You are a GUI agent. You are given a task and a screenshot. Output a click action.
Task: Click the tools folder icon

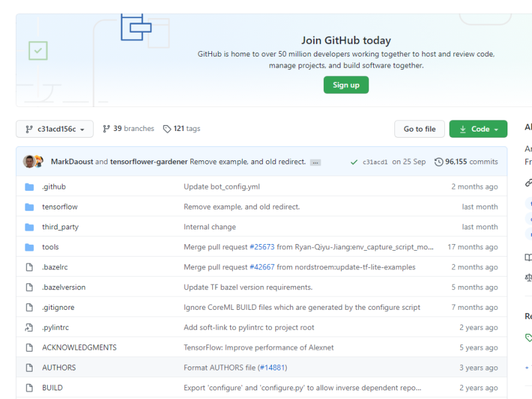tap(29, 247)
